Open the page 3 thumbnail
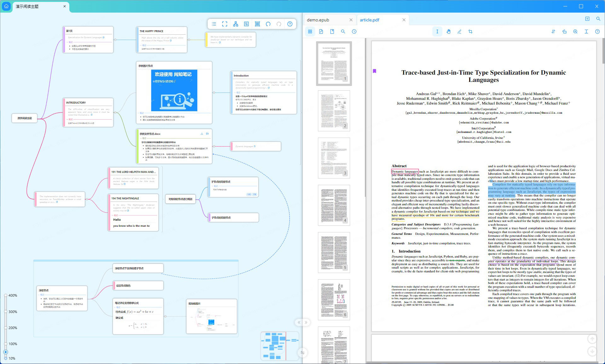Screen dimensions: 605x364 [334, 157]
